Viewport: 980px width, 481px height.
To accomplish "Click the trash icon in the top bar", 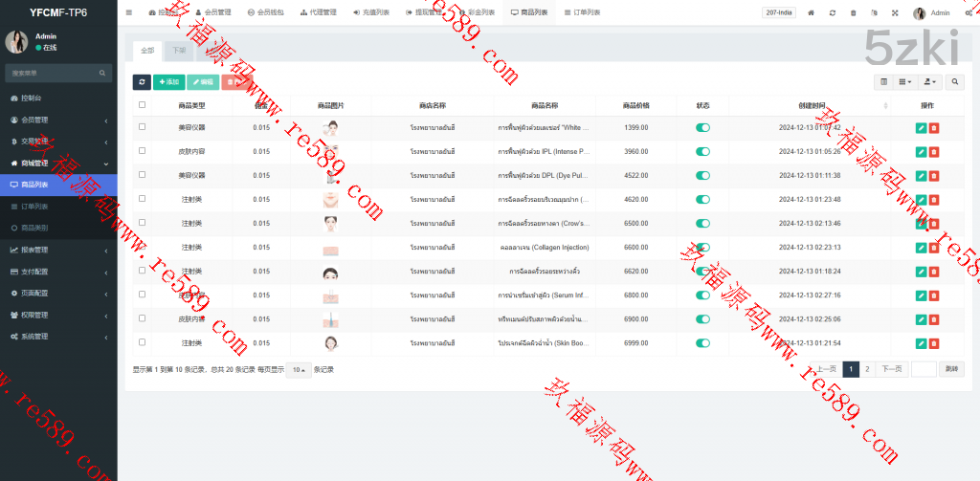I will (x=853, y=13).
